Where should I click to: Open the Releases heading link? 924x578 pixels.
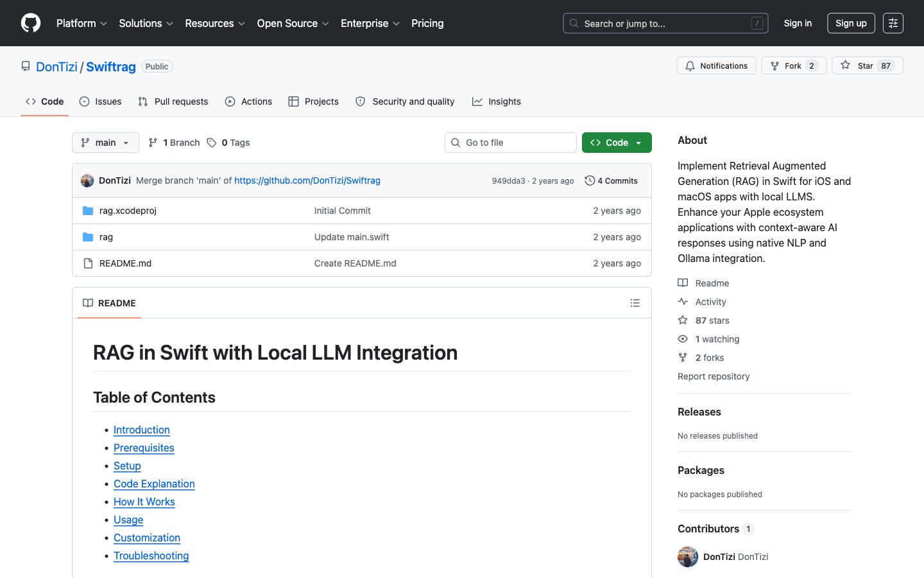[x=699, y=412]
